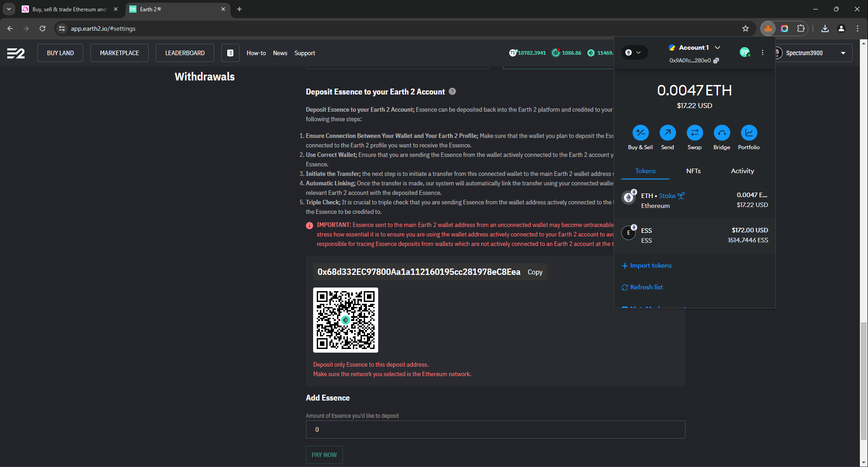868x467 pixels.
Task: Copy the Earth 2 deposit address
Action: tap(535, 272)
